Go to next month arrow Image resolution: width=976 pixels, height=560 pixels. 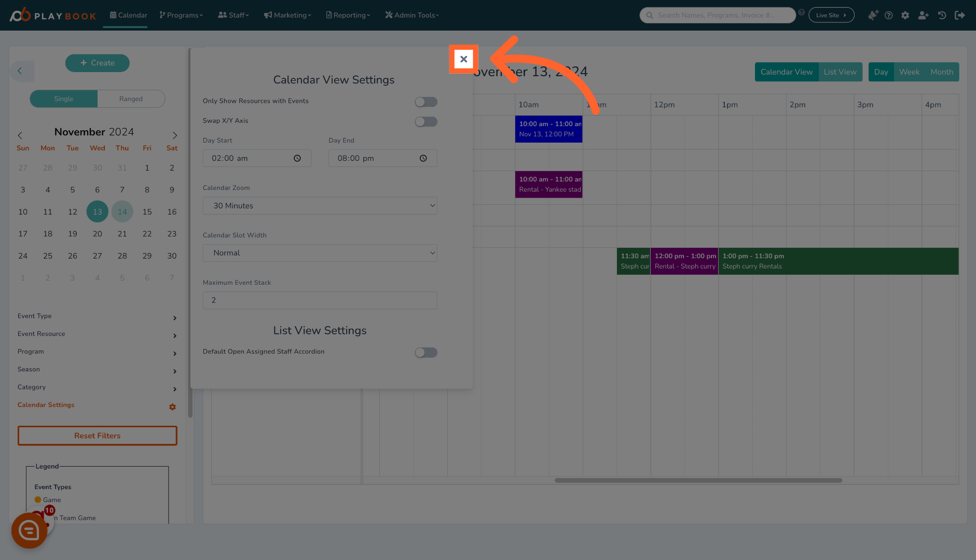(175, 135)
